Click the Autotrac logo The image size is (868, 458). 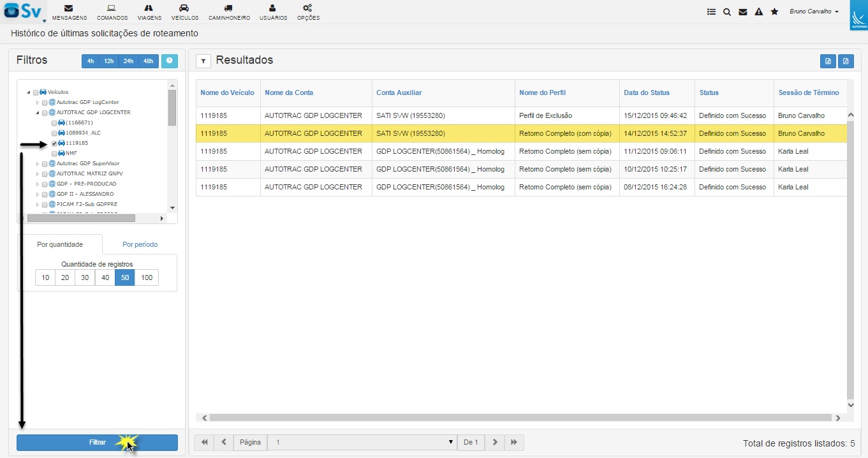point(858,15)
